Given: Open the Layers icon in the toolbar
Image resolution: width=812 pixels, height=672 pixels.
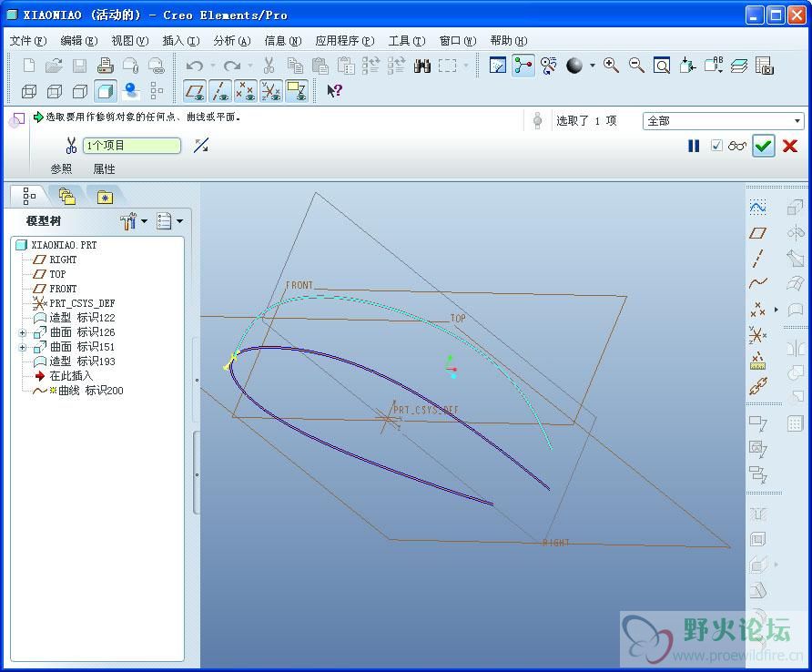Looking at the screenshot, I should tap(739, 66).
